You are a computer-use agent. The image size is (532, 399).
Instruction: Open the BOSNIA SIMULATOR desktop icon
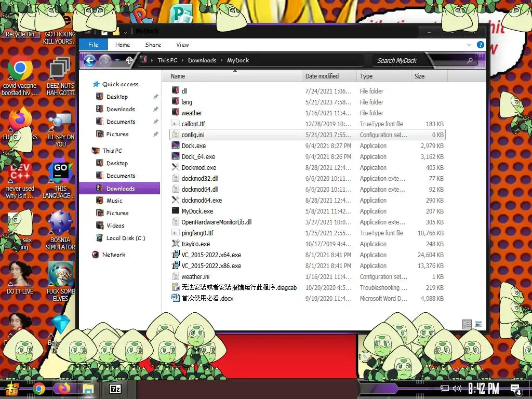pos(60,231)
